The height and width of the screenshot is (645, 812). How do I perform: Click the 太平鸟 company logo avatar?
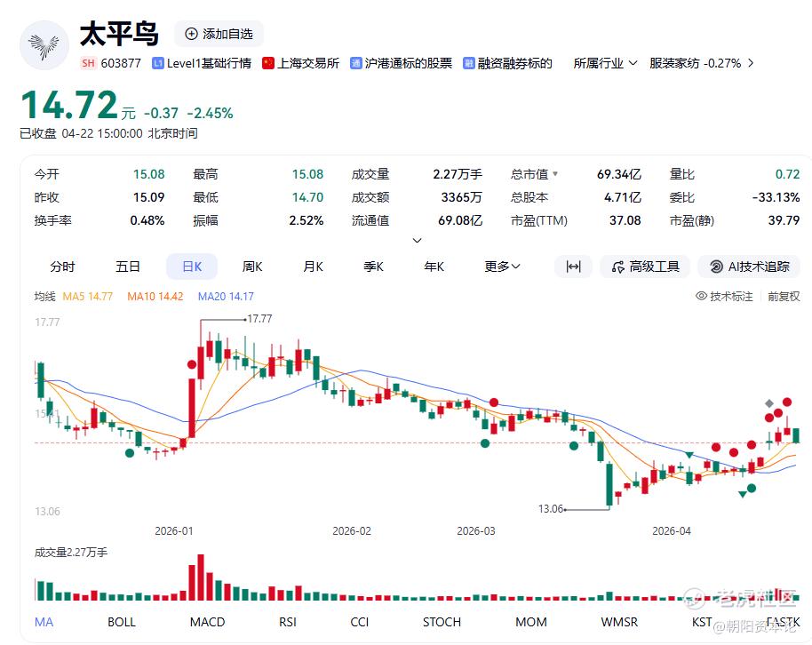click(x=44, y=45)
